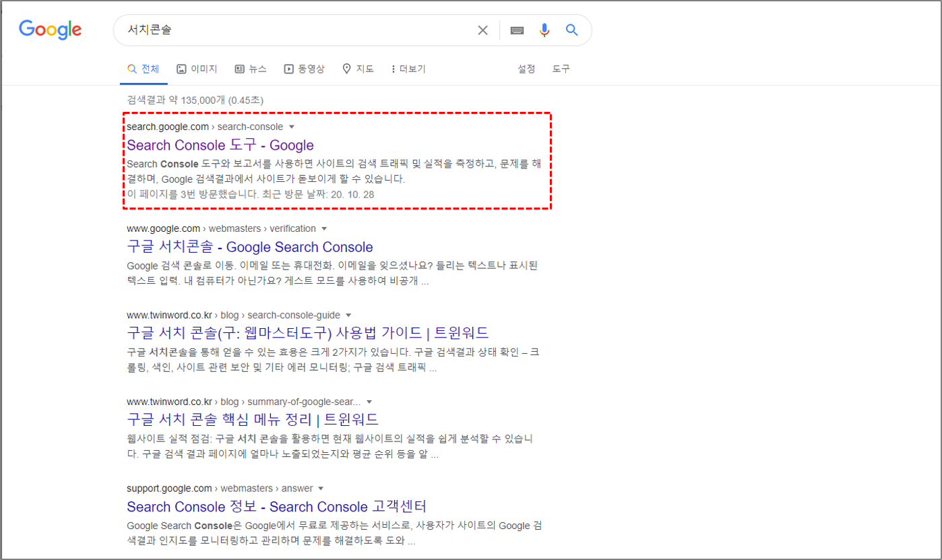Expand the arrow next to search.google.com › search-console
The width and height of the screenshot is (942, 560).
292,127
